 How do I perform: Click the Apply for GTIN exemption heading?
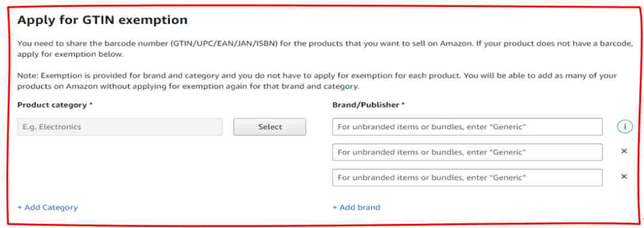click(x=103, y=20)
